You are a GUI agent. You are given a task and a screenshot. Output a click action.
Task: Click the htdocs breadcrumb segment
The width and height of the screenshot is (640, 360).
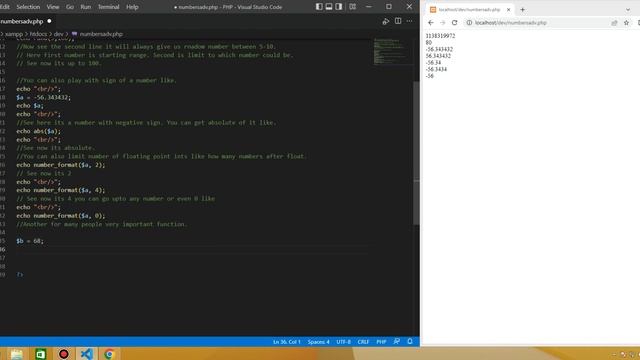coord(38,34)
